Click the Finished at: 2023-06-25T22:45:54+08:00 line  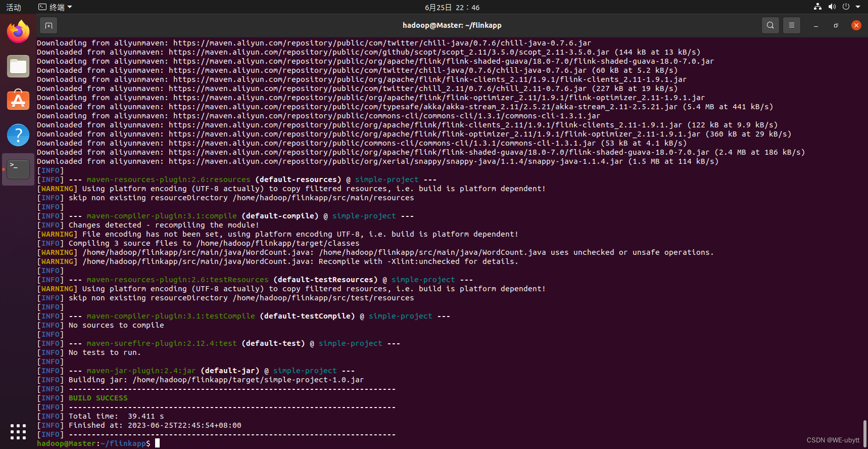pyautogui.click(x=139, y=425)
